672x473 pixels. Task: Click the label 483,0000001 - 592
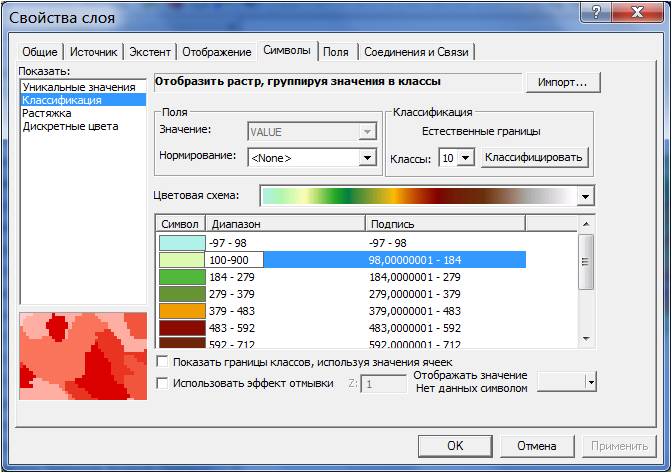coord(415,328)
